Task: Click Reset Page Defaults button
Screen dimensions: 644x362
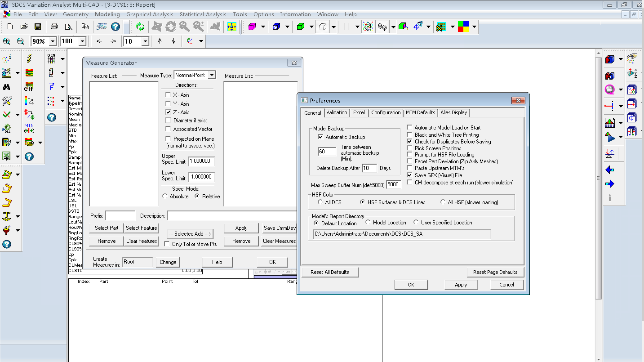Action: coord(495,272)
